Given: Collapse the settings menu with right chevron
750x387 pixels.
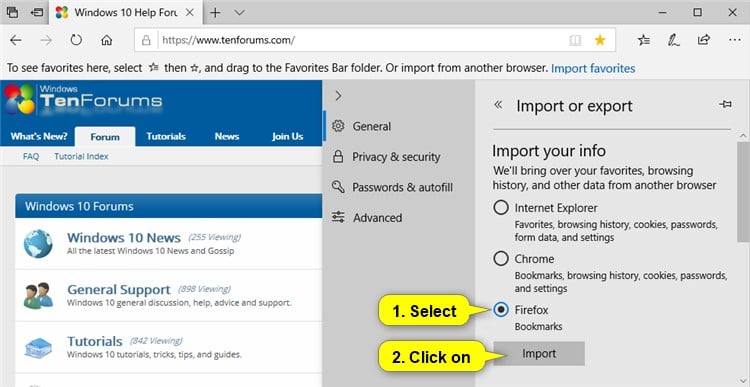Looking at the screenshot, I should (x=339, y=96).
